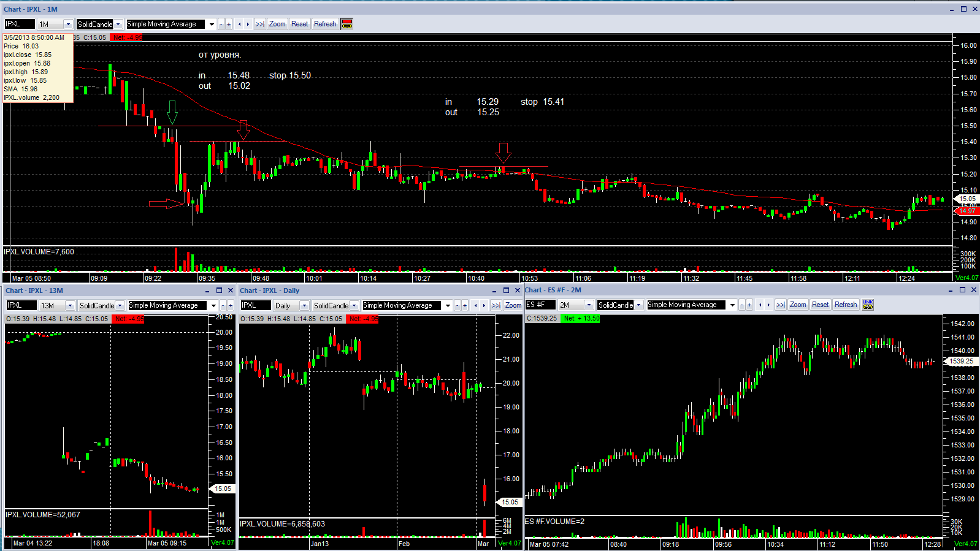Click Reset button in ES #F chart

821,305
